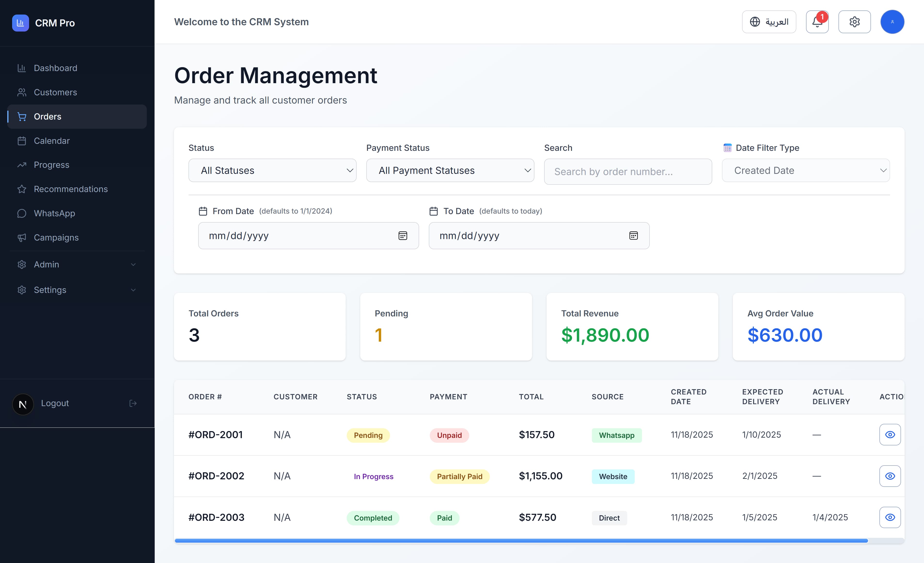Click the logout arrow icon
This screenshot has width=924, height=563.
(133, 403)
